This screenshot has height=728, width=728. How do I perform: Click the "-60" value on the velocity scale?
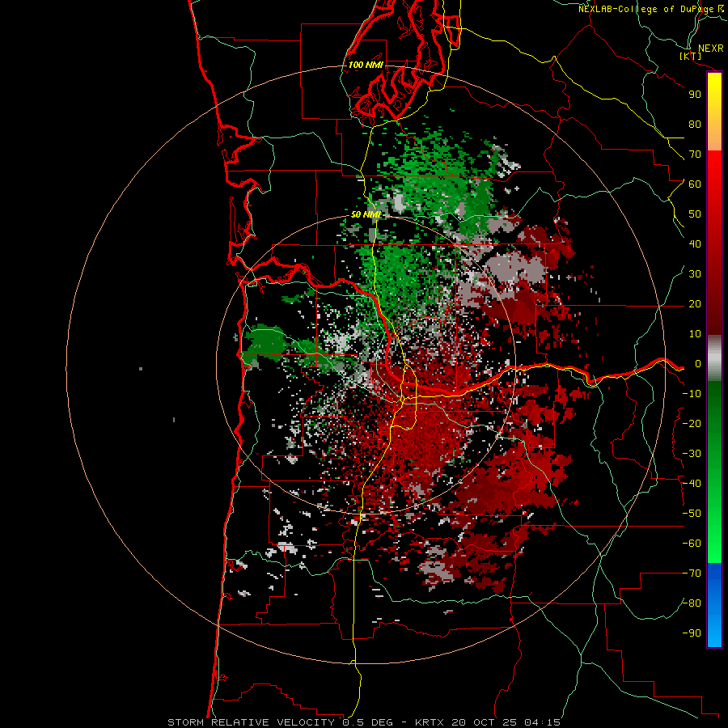[x=692, y=544]
